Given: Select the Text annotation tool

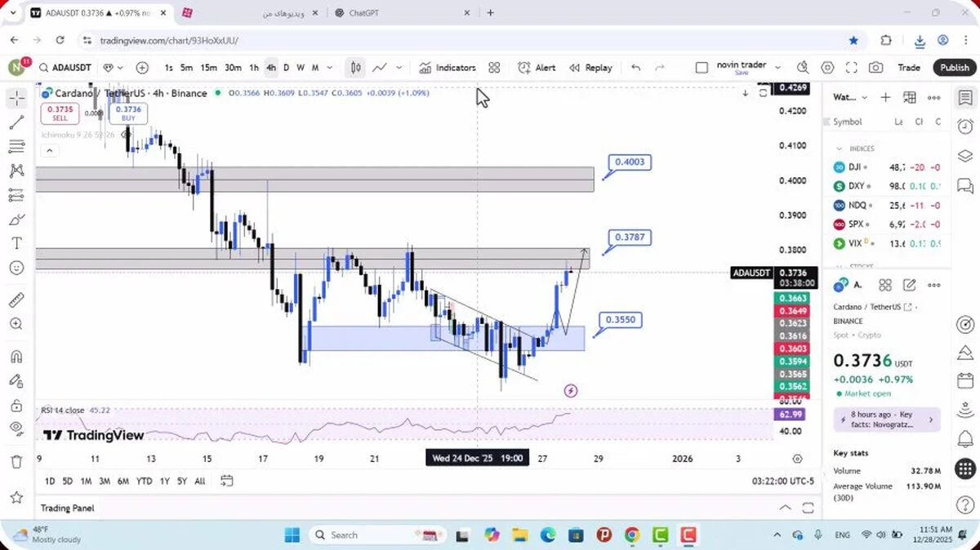Looking at the screenshot, I should click(x=16, y=243).
